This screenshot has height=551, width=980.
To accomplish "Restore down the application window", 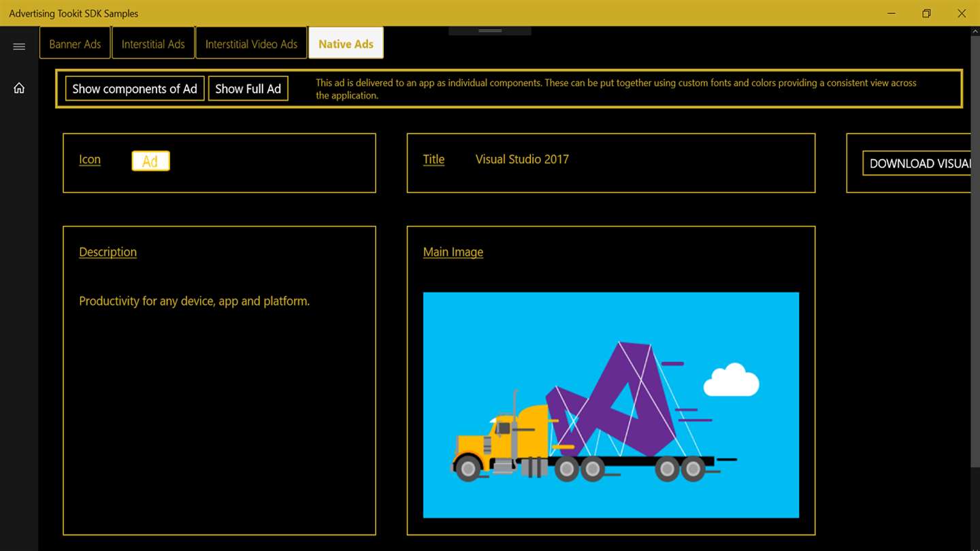I will pos(926,13).
